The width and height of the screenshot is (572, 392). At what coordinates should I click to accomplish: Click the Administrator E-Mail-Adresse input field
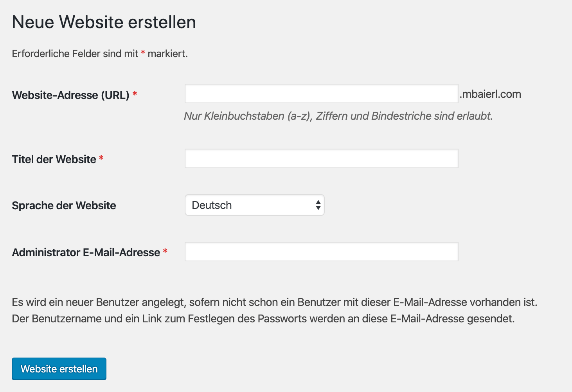click(x=321, y=252)
